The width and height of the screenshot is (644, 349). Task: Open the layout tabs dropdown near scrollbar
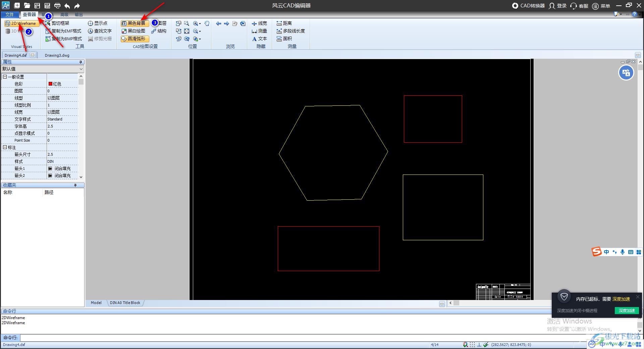[x=442, y=304]
